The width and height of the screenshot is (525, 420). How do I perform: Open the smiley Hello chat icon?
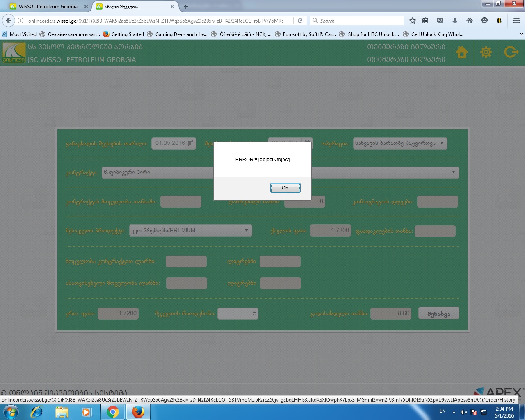(x=484, y=21)
